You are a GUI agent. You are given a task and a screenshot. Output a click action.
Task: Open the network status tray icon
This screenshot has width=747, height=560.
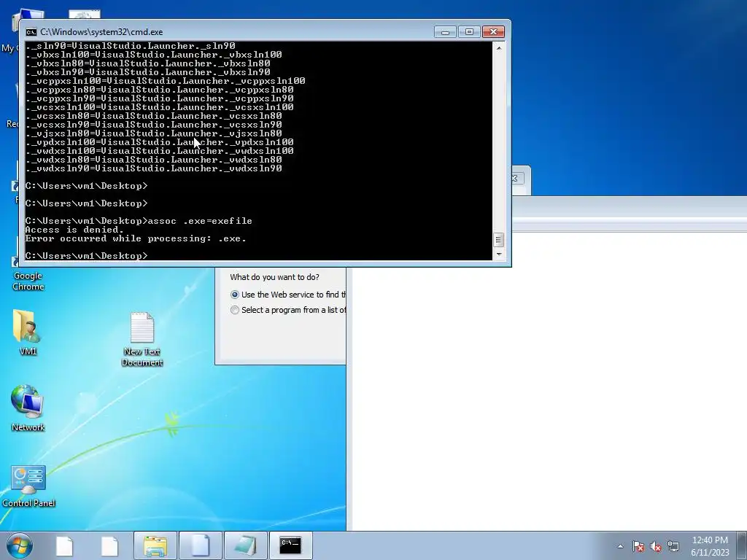coord(673,546)
